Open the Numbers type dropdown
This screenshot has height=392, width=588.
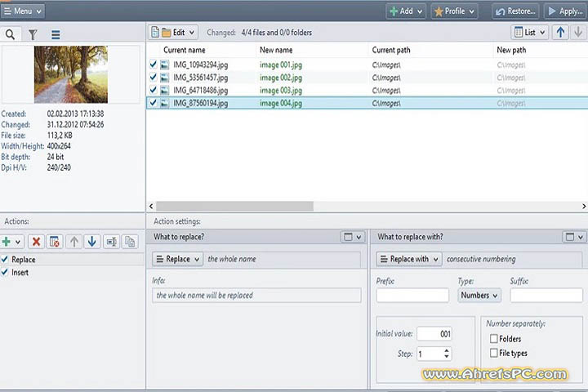pos(479,295)
